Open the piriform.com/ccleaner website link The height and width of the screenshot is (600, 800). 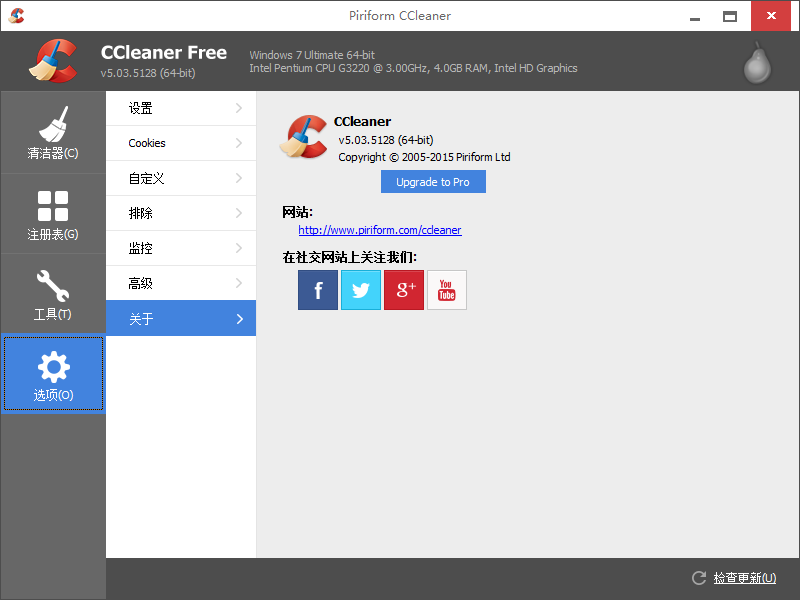(380, 230)
